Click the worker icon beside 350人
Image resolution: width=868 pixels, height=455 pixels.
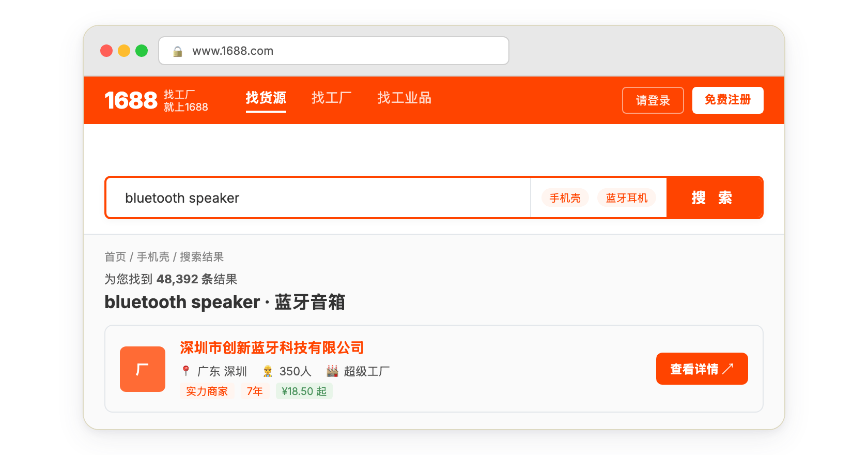(268, 371)
